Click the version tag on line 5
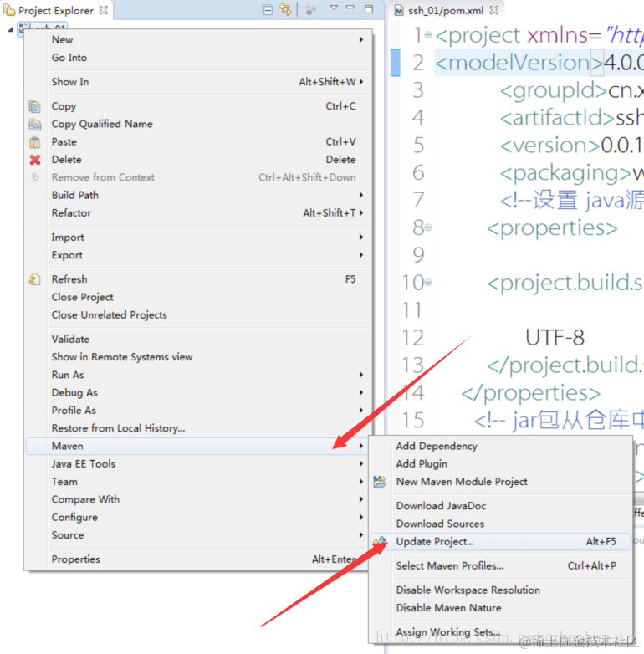644x654 pixels. [549, 146]
